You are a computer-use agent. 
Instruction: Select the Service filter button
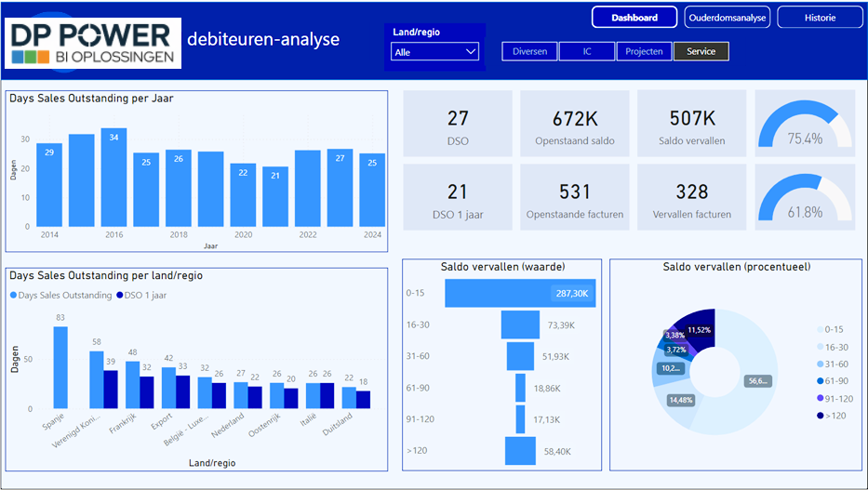pos(701,52)
